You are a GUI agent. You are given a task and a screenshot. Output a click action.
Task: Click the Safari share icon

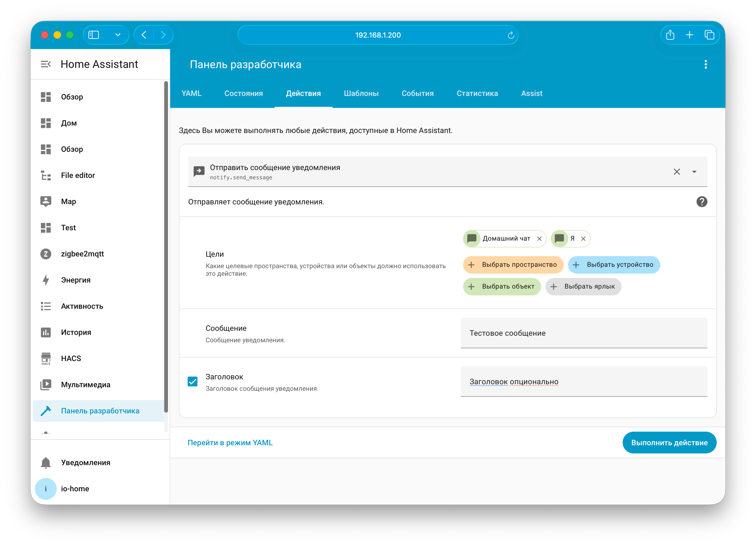[x=670, y=35]
